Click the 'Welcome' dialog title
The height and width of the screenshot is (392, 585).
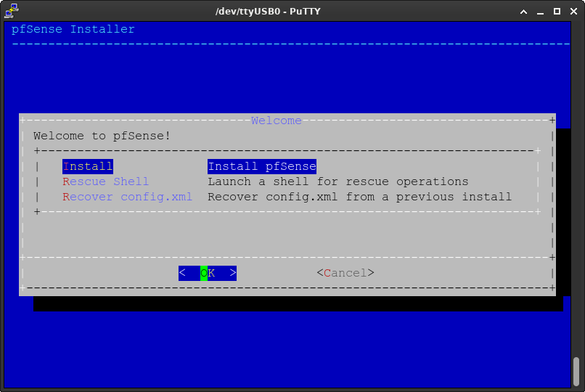point(276,121)
